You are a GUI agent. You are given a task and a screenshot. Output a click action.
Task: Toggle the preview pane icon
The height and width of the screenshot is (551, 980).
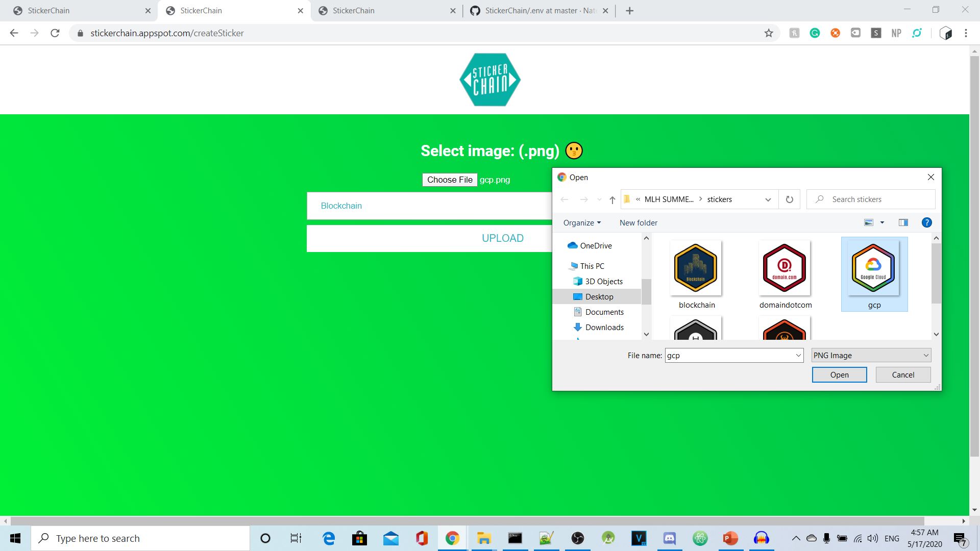[x=903, y=222]
